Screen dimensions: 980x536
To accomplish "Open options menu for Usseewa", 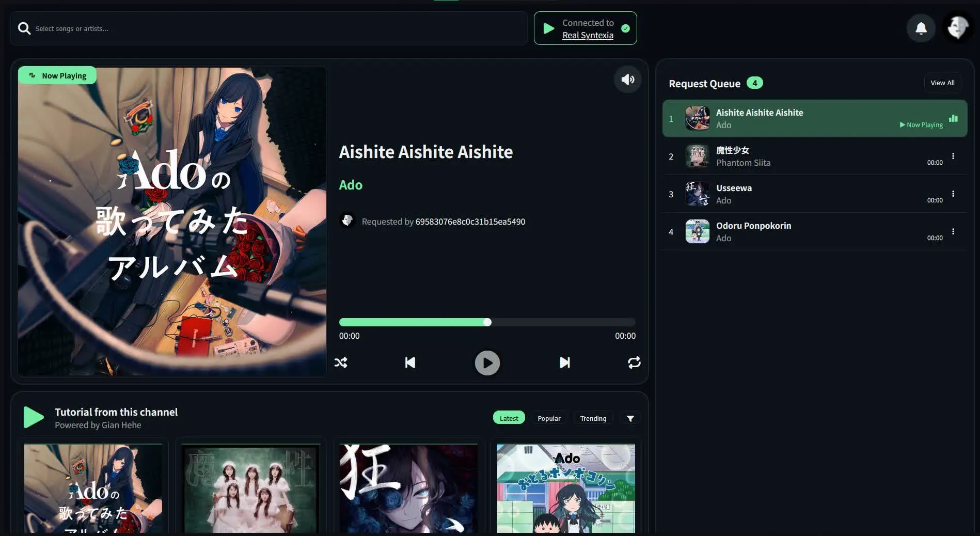I will 953,194.
